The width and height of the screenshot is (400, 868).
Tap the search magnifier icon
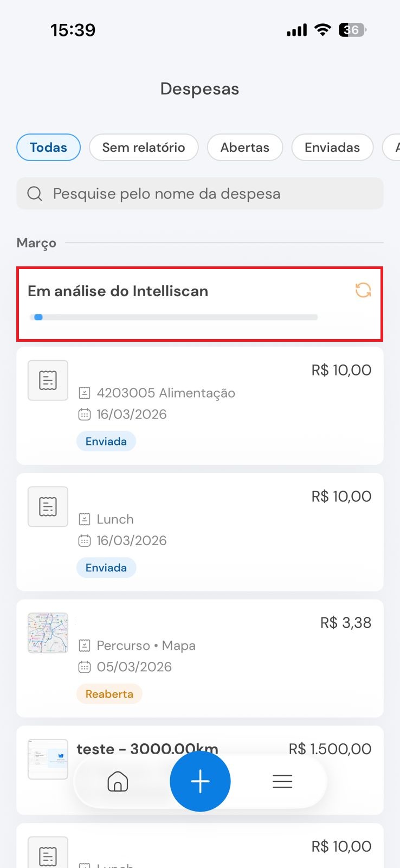(x=35, y=194)
